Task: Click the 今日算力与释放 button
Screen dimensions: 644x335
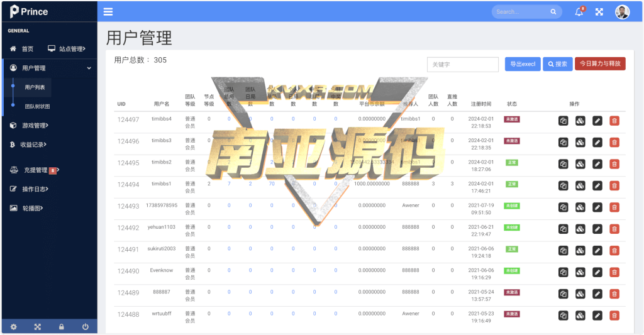Action: [600, 63]
